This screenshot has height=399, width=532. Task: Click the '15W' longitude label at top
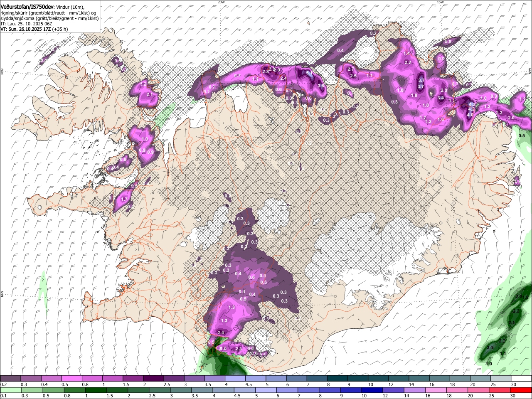pos(440,2)
